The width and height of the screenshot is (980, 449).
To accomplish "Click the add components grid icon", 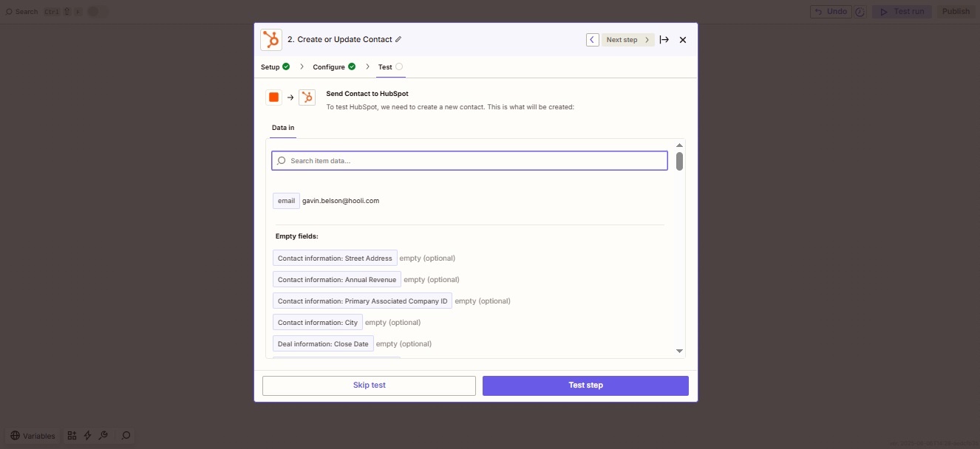I will click(x=72, y=436).
